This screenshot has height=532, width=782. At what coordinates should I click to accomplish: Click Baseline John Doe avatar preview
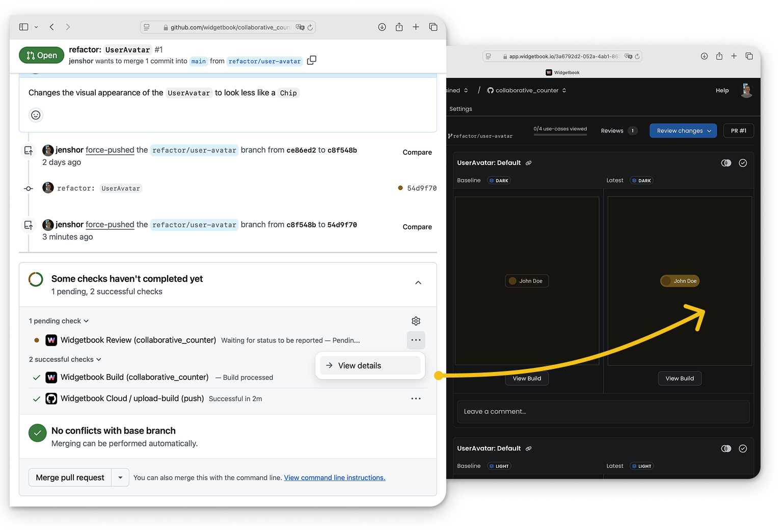(x=527, y=281)
